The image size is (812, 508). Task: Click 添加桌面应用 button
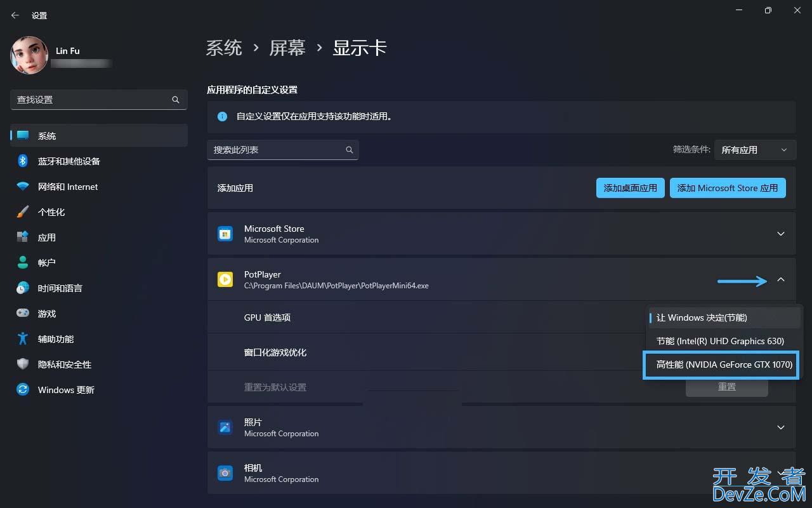(x=631, y=188)
